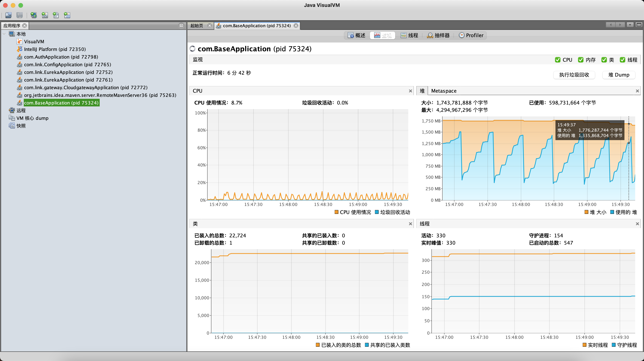
Task: Click the 正常运行时间 6 分 42 秒 text
Action: tap(222, 73)
